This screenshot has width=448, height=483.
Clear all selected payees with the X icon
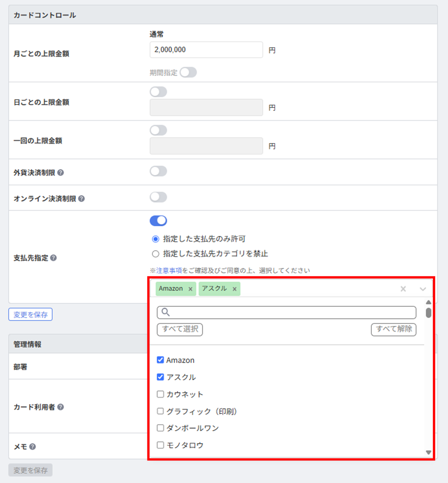(403, 289)
